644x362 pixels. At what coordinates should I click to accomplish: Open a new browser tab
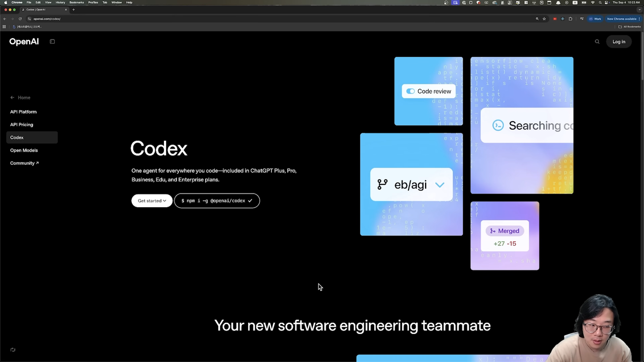point(73,10)
